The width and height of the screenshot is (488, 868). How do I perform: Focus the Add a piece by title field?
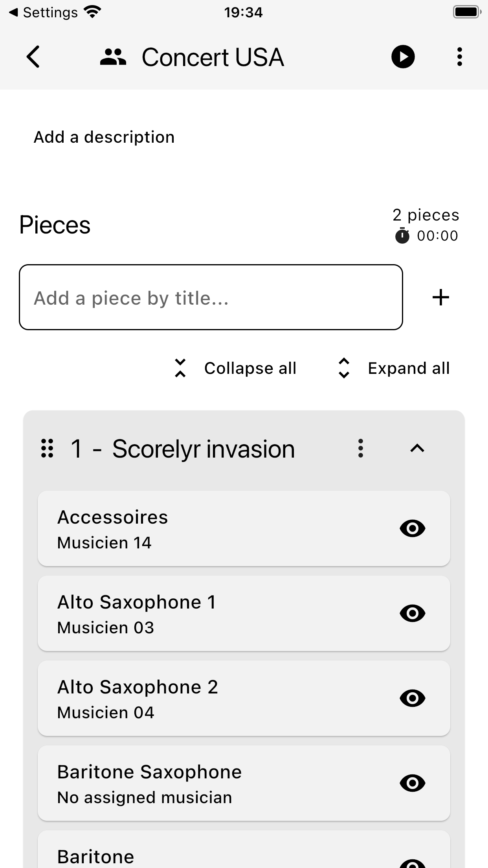tap(211, 297)
